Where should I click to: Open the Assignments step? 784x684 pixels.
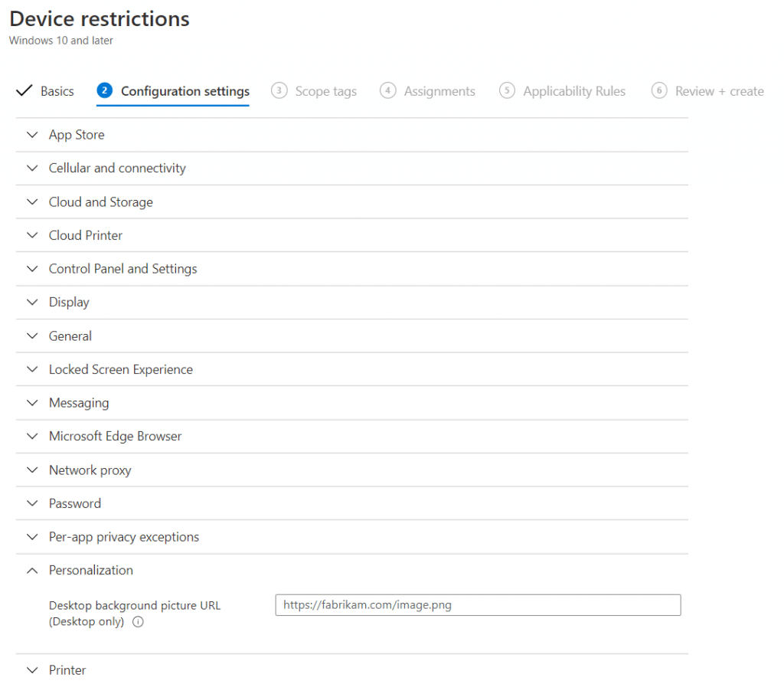point(439,91)
